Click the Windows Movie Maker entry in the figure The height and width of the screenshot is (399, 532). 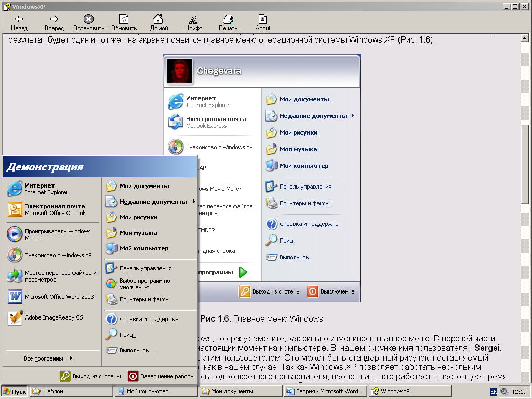[220, 189]
